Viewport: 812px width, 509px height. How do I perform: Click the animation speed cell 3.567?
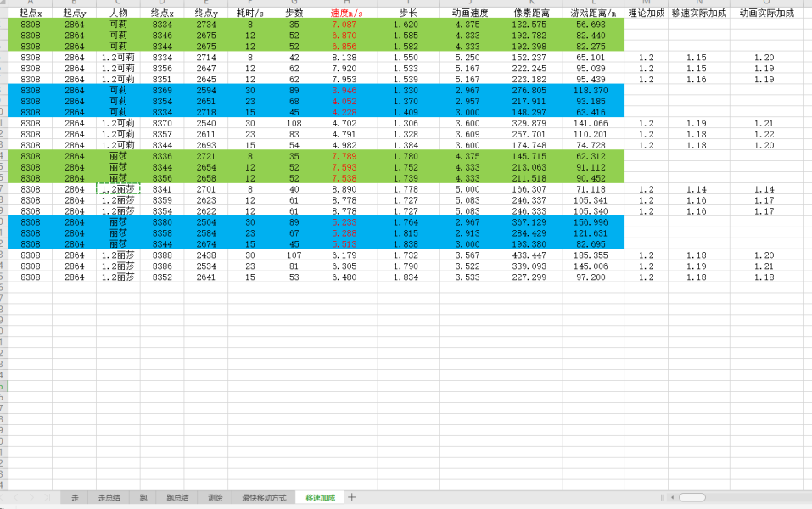tap(470, 255)
